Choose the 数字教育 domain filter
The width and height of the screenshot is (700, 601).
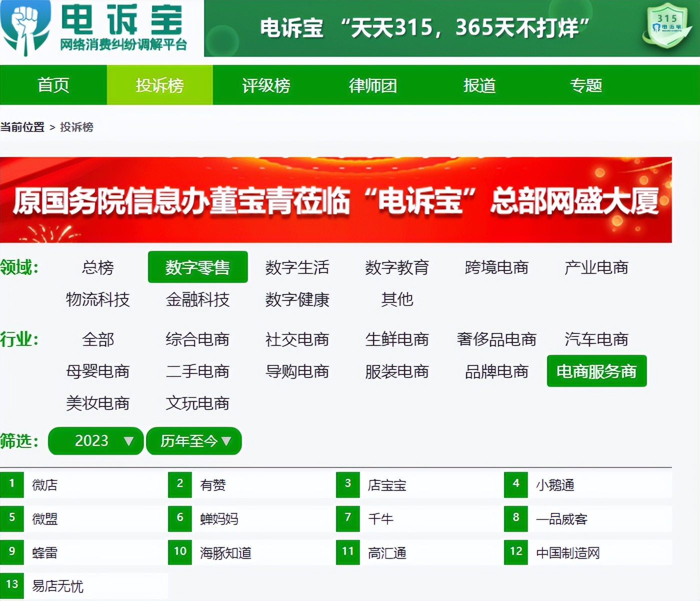point(397,267)
